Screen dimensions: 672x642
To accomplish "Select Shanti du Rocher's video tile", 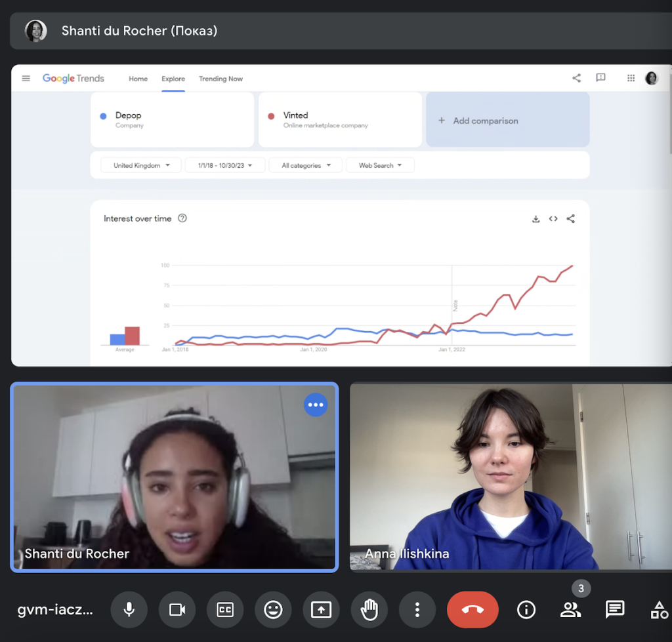I will tap(175, 477).
